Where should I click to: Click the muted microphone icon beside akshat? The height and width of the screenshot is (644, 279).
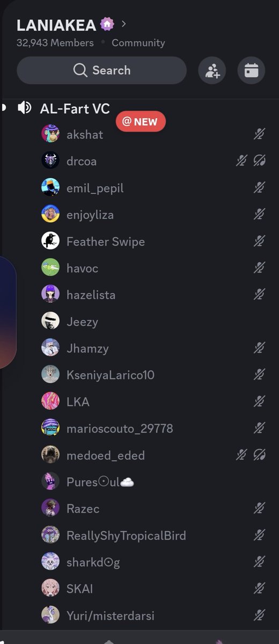[260, 134]
